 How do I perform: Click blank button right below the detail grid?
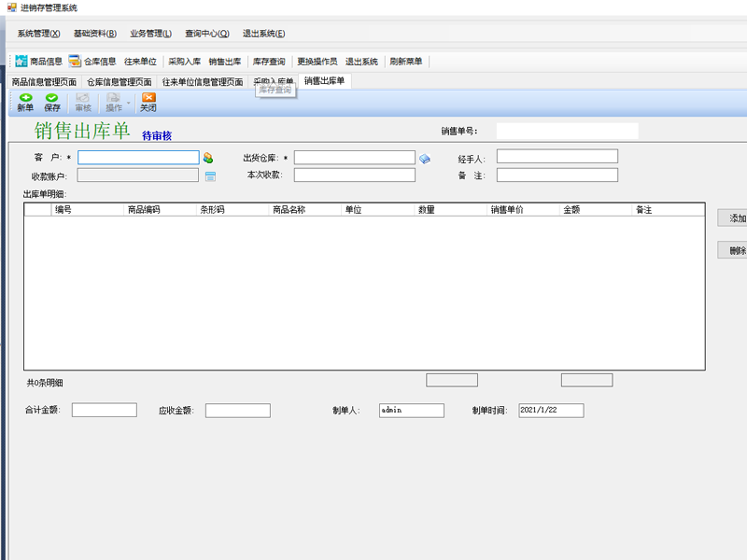[x=587, y=380]
